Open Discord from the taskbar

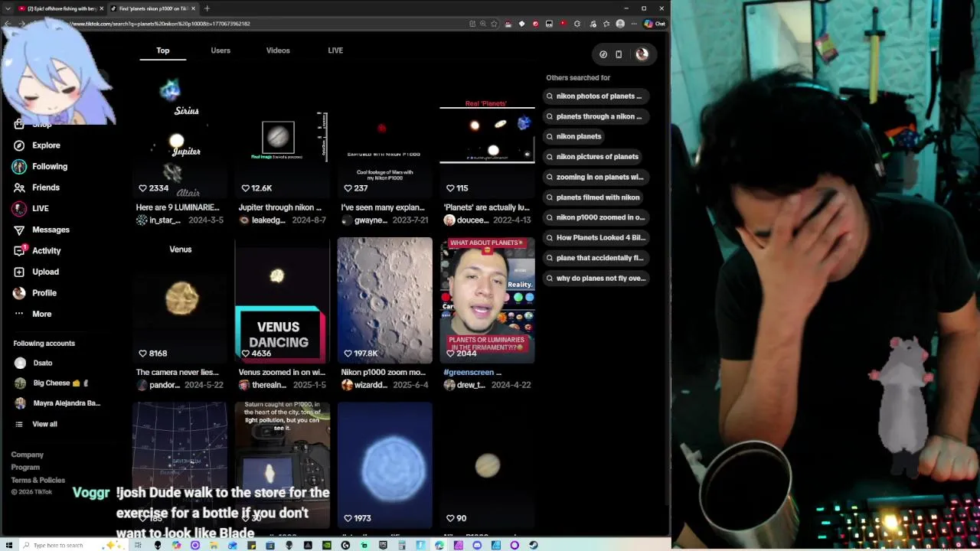[x=477, y=546]
